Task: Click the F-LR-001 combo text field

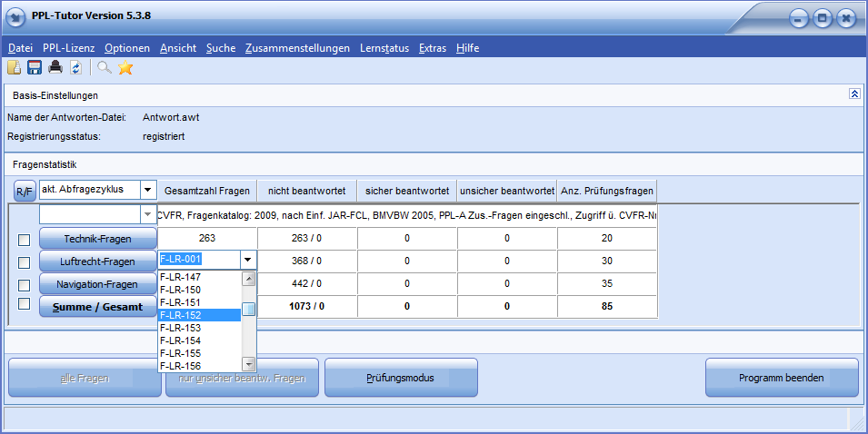Action: (199, 260)
